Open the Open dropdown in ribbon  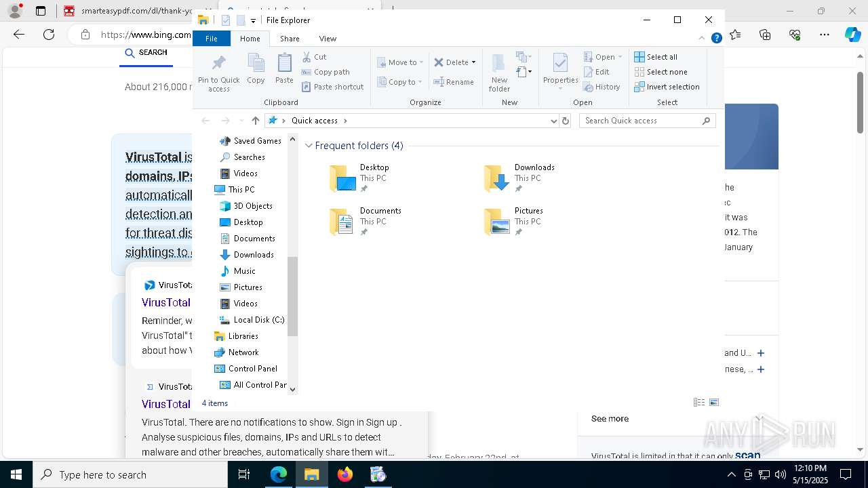click(602, 57)
